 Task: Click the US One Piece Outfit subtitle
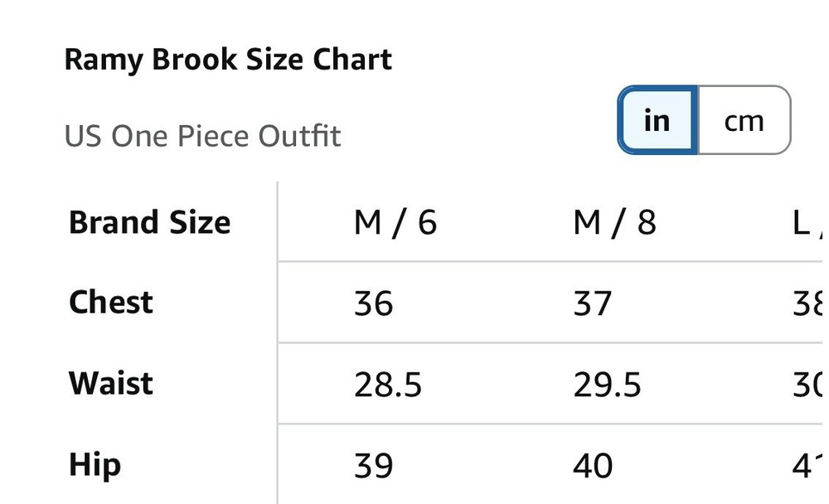click(202, 136)
